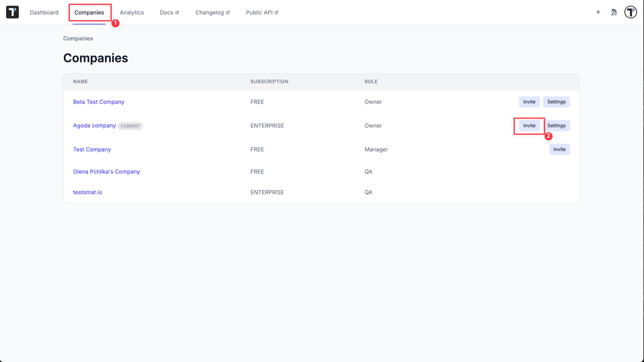Click the external link icon next to Public API
644x362 pixels.
(x=275, y=12)
